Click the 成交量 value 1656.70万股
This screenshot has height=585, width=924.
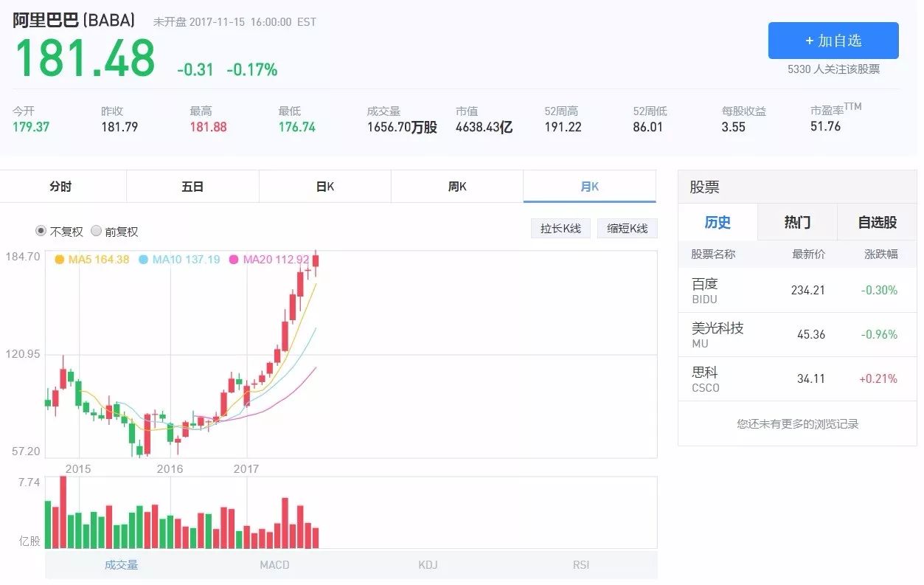pyautogui.click(x=402, y=127)
